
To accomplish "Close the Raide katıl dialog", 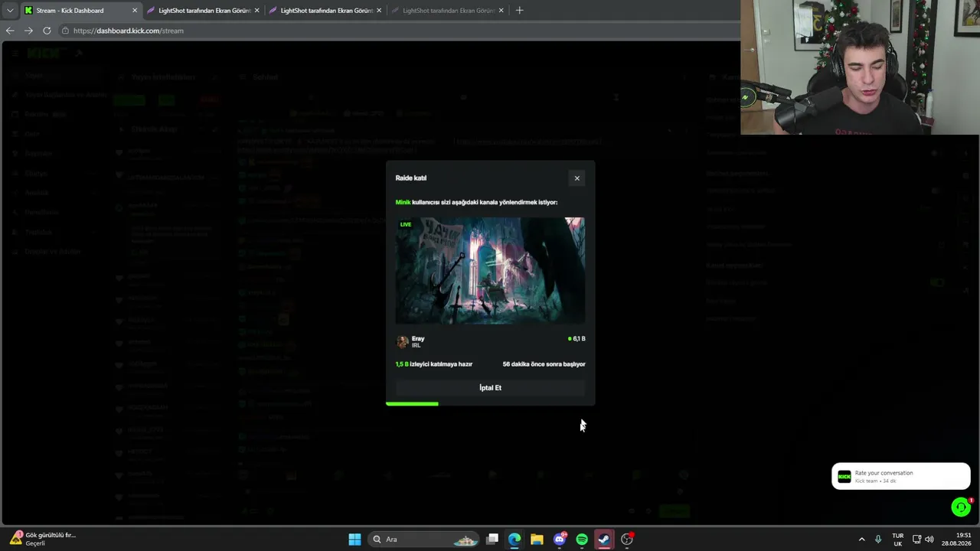I will click(x=577, y=178).
